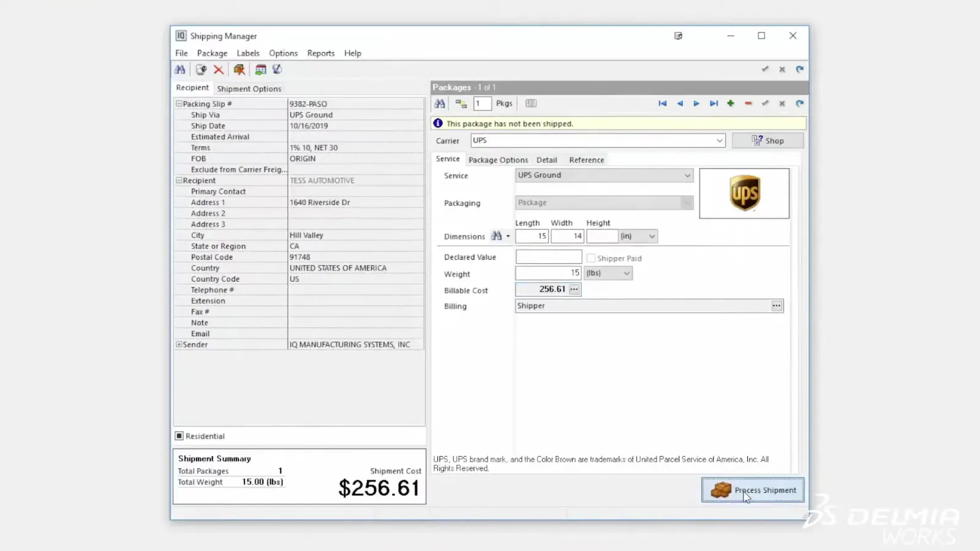The height and width of the screenshot is (551, 980).
Task: Open the Package menu
Action: (x=212, y=53)
